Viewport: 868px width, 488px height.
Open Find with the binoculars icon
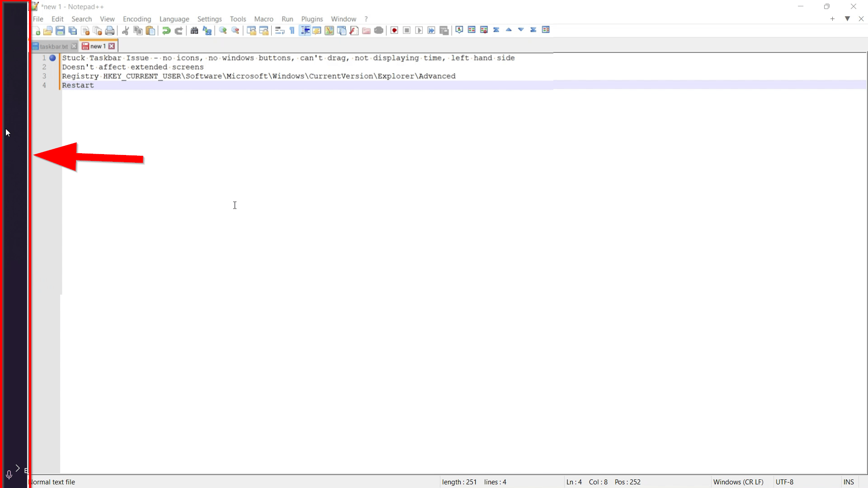point(194,30)
